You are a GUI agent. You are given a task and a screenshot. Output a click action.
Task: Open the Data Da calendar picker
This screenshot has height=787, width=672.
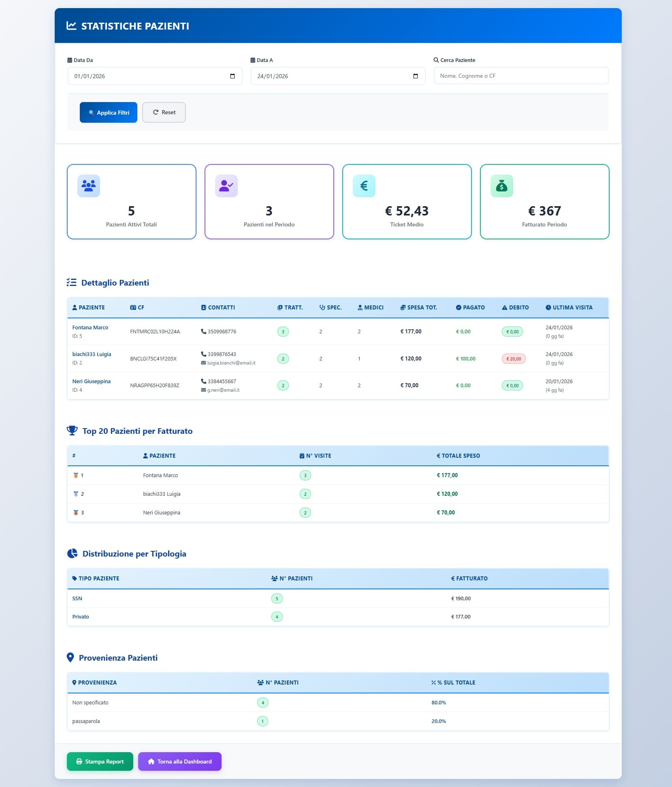point(233,76)
